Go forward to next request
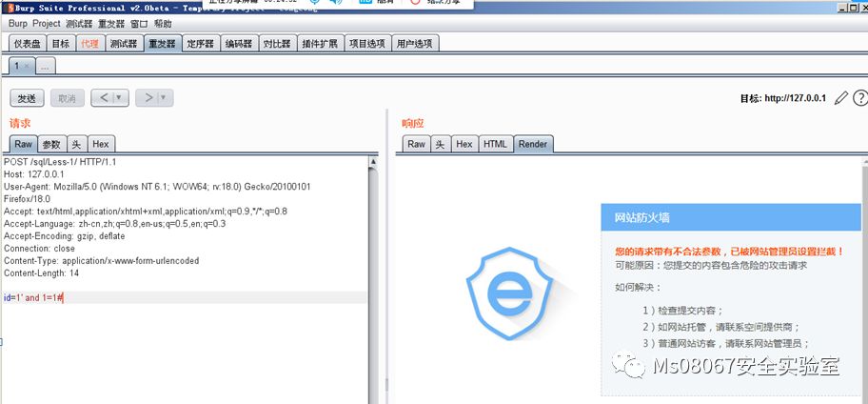868x404 pixels. (x=148, y=98)
